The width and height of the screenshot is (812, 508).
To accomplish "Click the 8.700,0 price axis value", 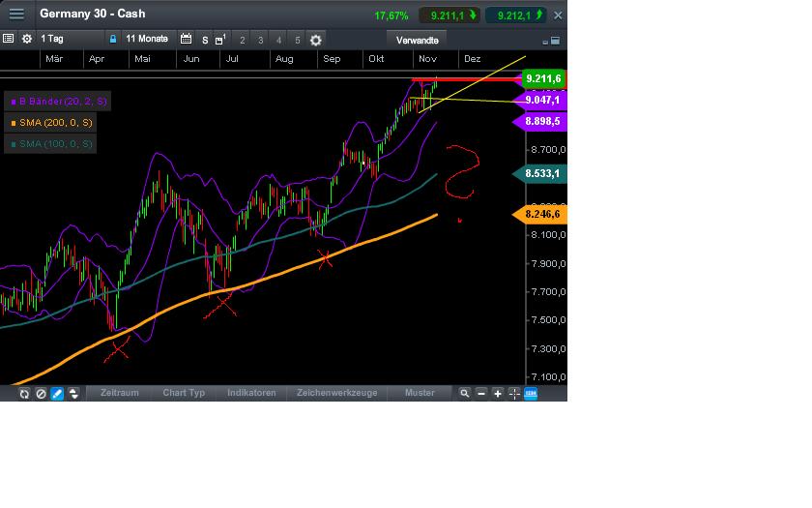I will [x=548, y=150].
